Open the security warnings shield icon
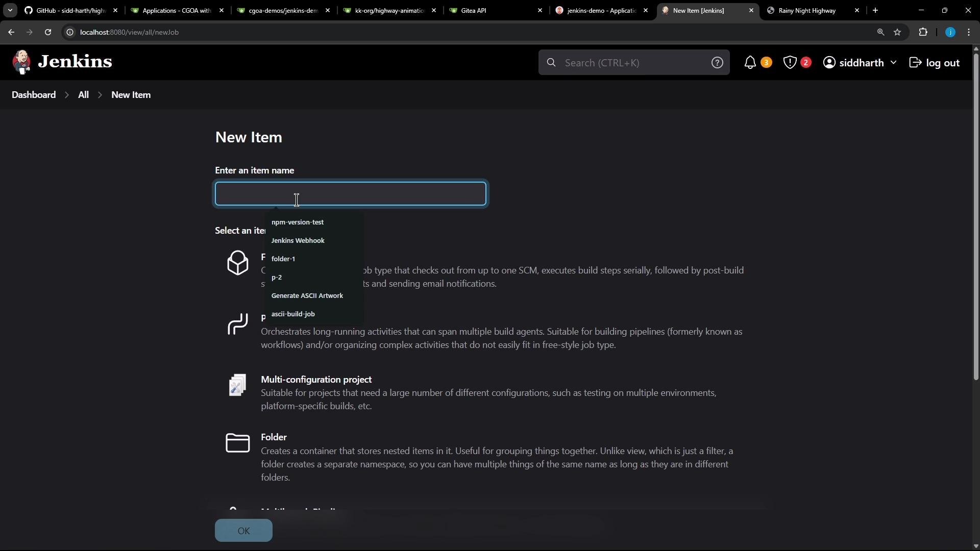Image resolution: width=980 pixels, height=551 pixels. pyautogui.click(x=790, y=63)
